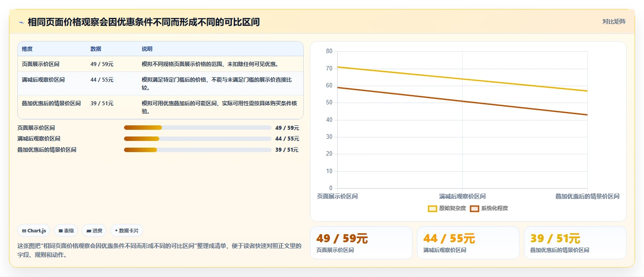Click description starting 模拟可用优惠叠加后的可能区间

click(x=219, y=107)
